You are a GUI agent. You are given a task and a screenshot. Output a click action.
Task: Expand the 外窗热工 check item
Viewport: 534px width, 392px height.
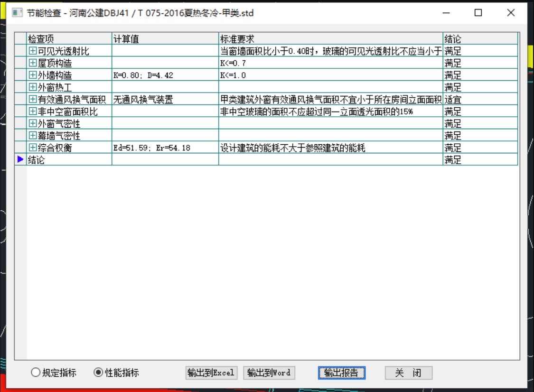pos(33,87)
